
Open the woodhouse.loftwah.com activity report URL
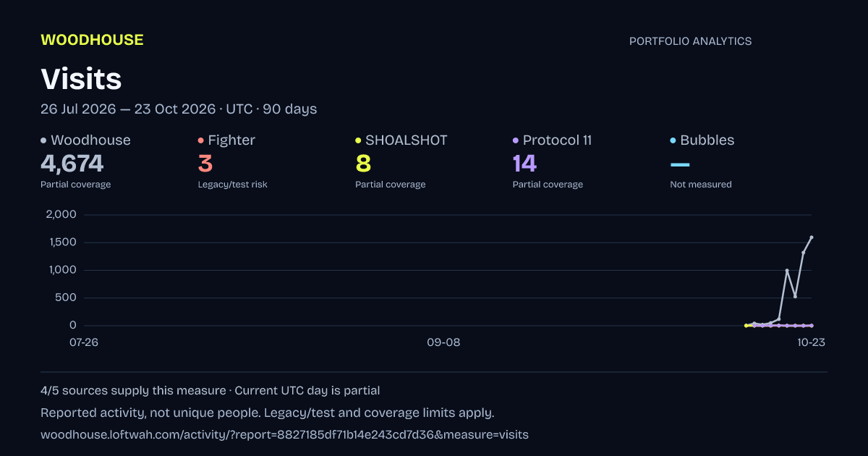click(x=284, y=435)
